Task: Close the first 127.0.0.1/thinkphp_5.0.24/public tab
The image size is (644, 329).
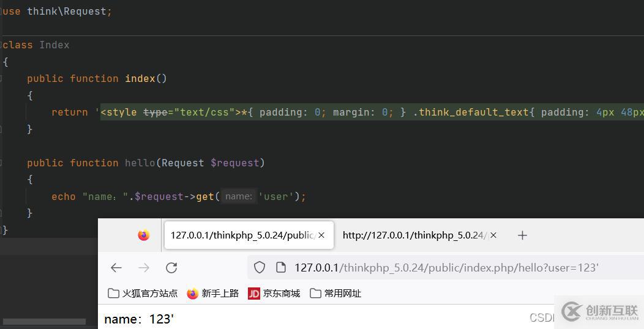Action: click(x=321, y=235)
